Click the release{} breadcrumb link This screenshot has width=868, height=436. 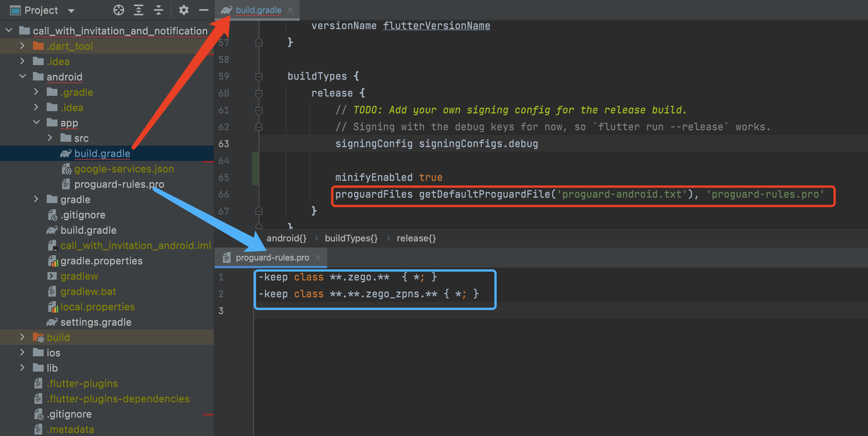(x=416, y=238)
